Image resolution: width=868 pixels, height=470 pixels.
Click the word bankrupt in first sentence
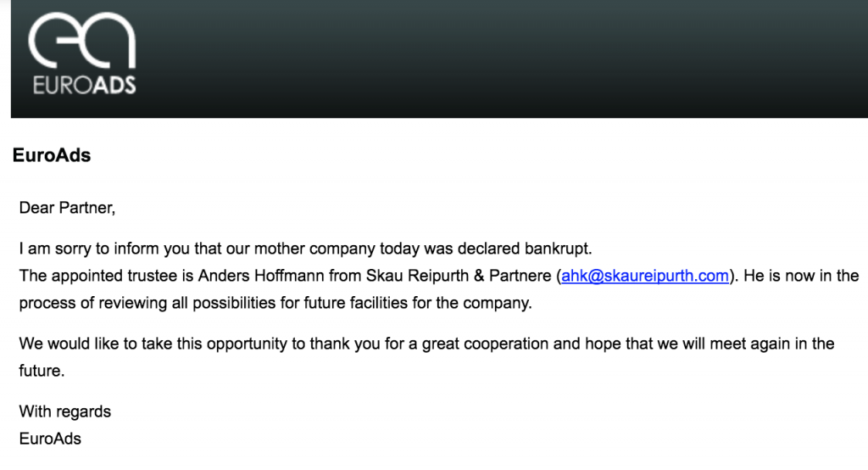(559, 249)
